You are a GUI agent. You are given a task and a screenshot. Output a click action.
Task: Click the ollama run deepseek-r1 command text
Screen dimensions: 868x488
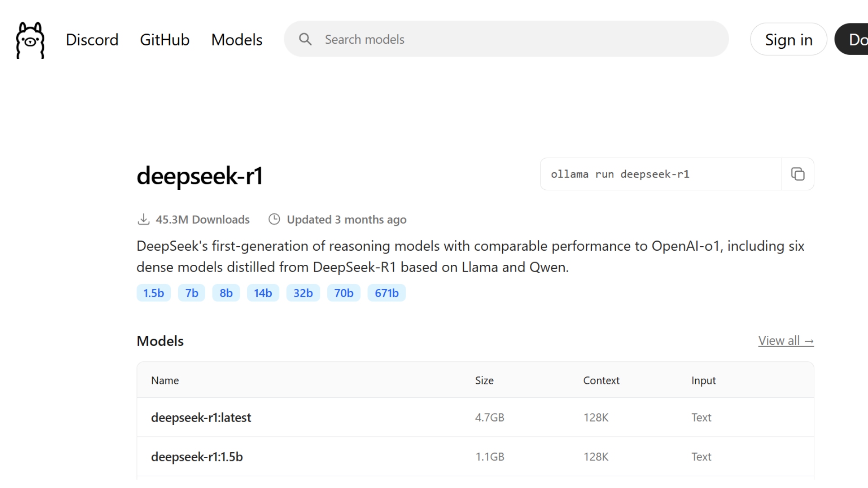(620, 174)
